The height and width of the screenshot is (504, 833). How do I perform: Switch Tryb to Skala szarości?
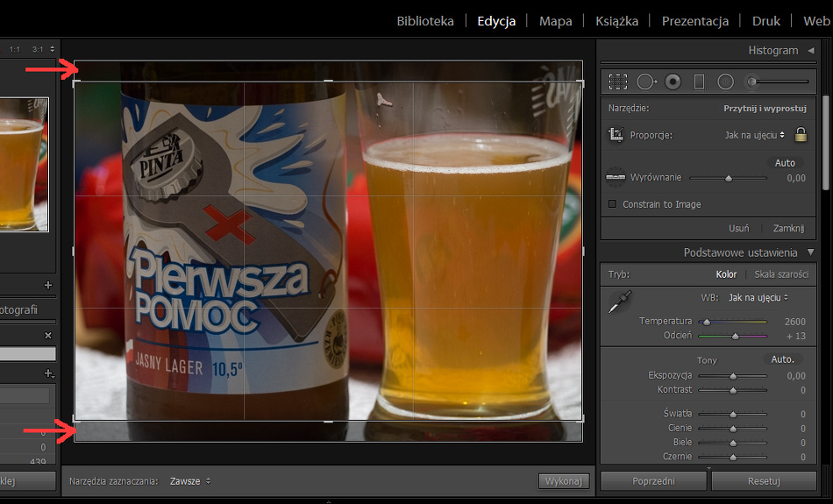781,274
